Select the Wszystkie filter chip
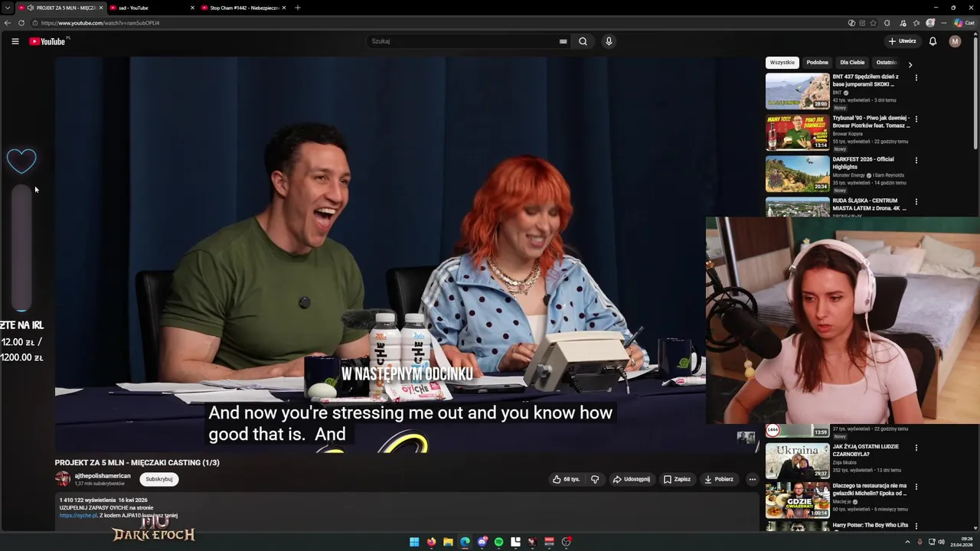The width and height of the screenshot is (980, 551). coord(782,63)
